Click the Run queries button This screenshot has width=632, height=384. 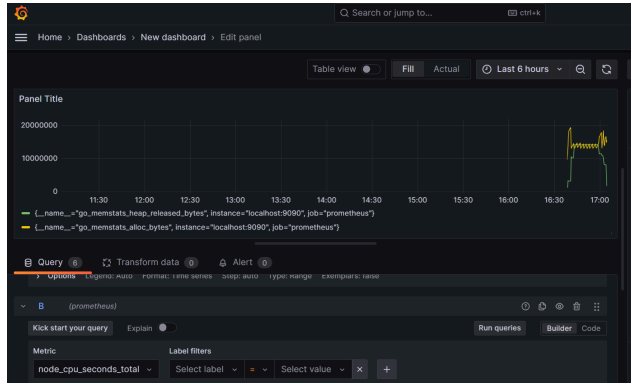[x=499, y=328]
